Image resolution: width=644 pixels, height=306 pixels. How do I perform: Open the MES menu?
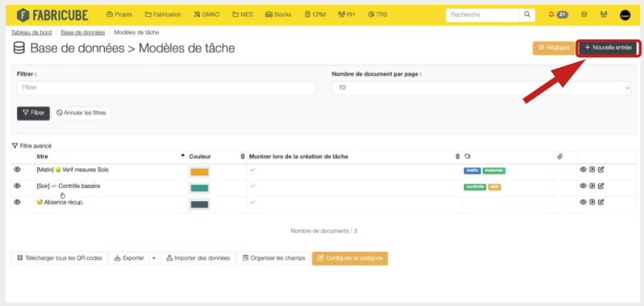(242, 15)
